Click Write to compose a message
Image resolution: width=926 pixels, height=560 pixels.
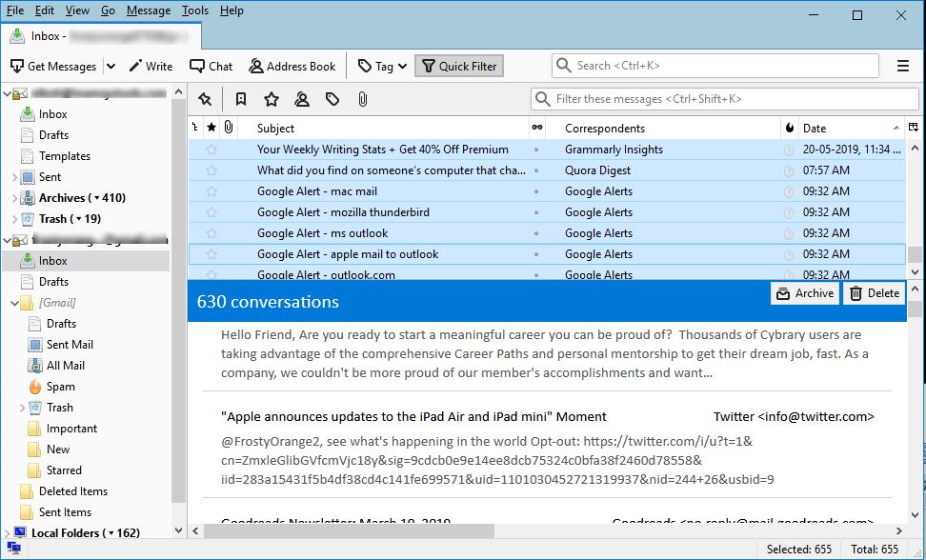click(x=151, y=66)
